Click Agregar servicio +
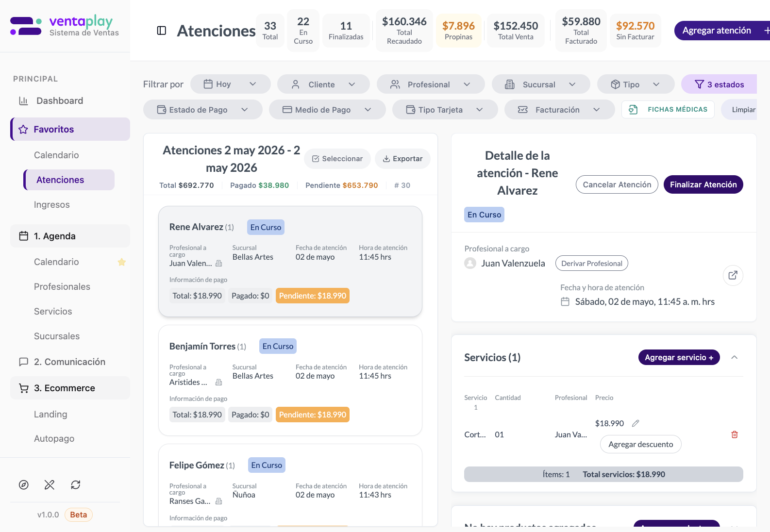This screenshot has height=532, width=770. pos(679,357)
